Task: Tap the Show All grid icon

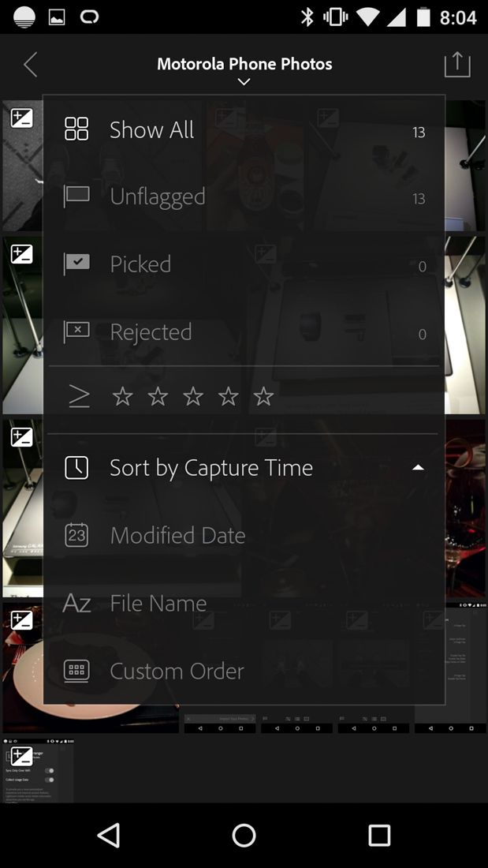Action: tap(76, 129)
